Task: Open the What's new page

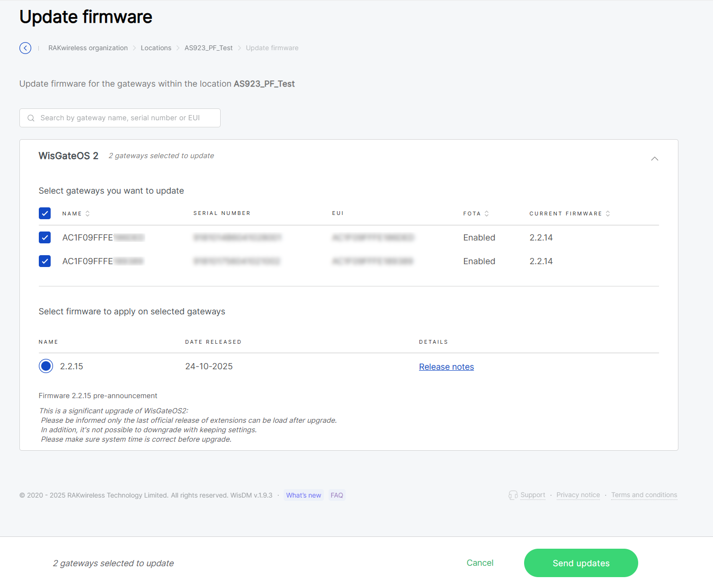Action: 303,495
